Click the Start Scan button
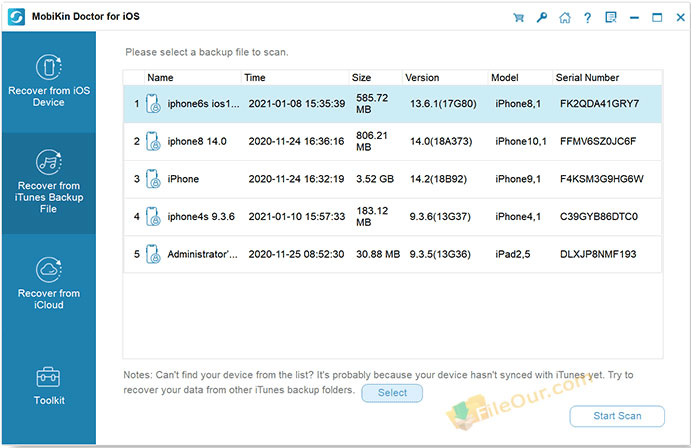 click(617, 416)
